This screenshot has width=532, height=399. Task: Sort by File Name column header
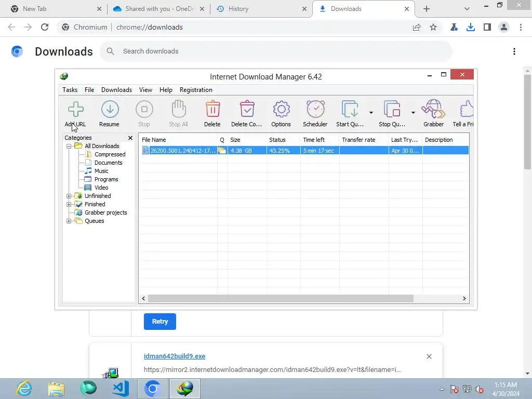pos(178,140)
